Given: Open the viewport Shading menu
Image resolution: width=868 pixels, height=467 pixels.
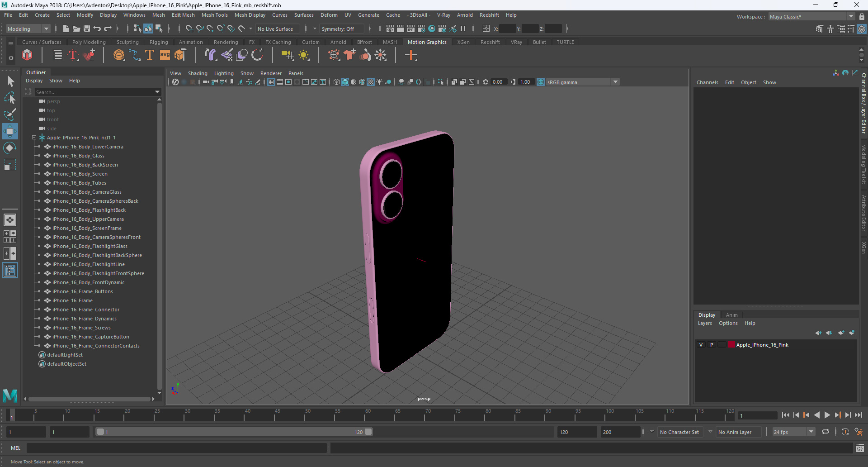Looking at the screenshot, I should (198, 73).
